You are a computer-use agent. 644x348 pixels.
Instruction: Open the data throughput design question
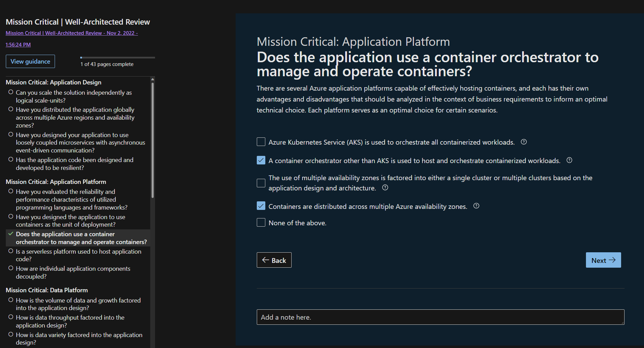pyautogui.click(x=70, y=321)
